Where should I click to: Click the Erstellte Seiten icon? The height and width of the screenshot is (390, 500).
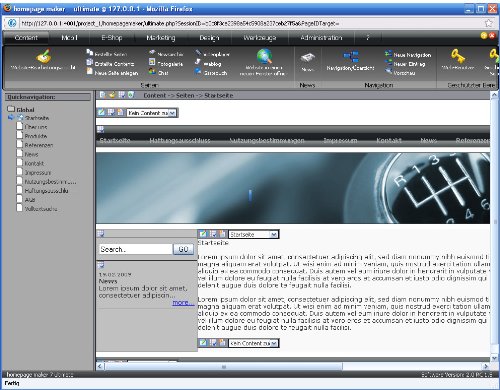click(x=89, y=53)
